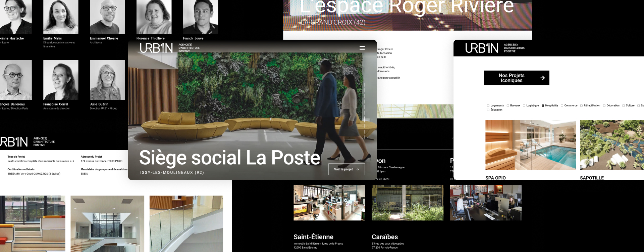644x252 pixels.
Task: Click the 'Nos Projets Iconiques' button
Action: click(517, 78)
